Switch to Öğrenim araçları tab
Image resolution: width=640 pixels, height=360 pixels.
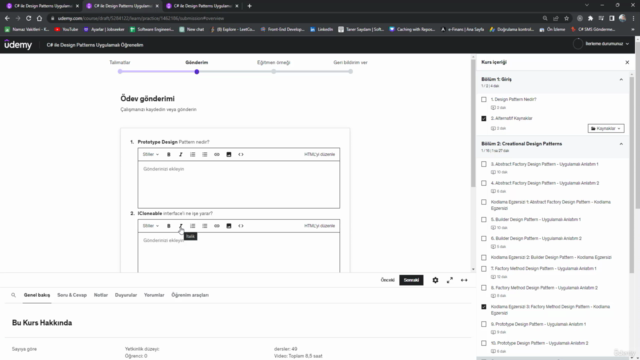(190, 295)
